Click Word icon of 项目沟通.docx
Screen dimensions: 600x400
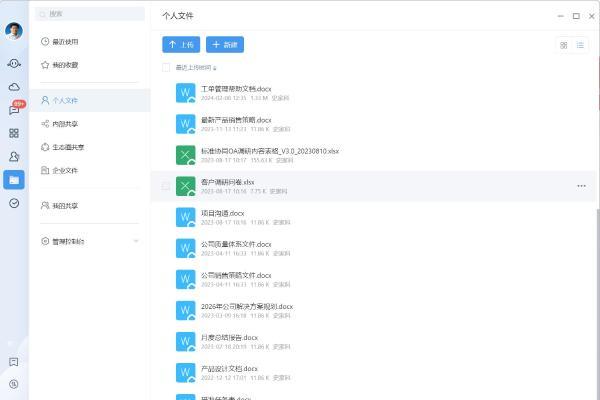click(185, 217)
